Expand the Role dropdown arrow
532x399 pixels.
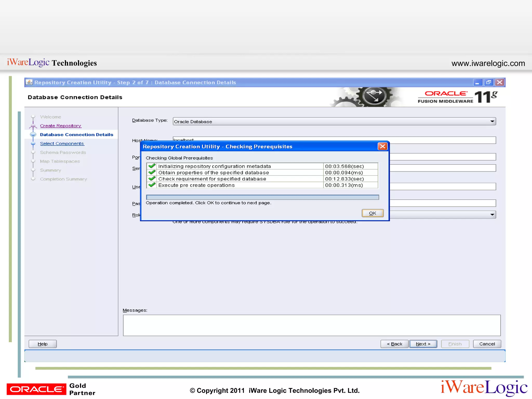click(x=492, y=215)
